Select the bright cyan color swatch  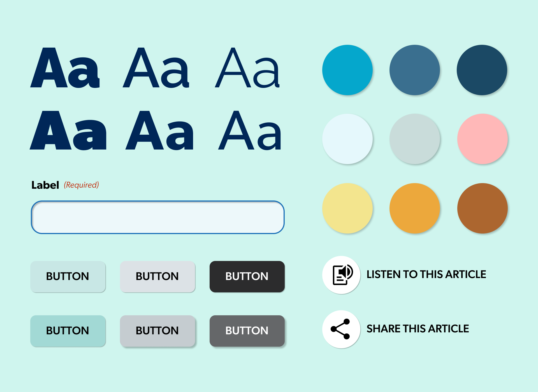click(x=347, y=70)
